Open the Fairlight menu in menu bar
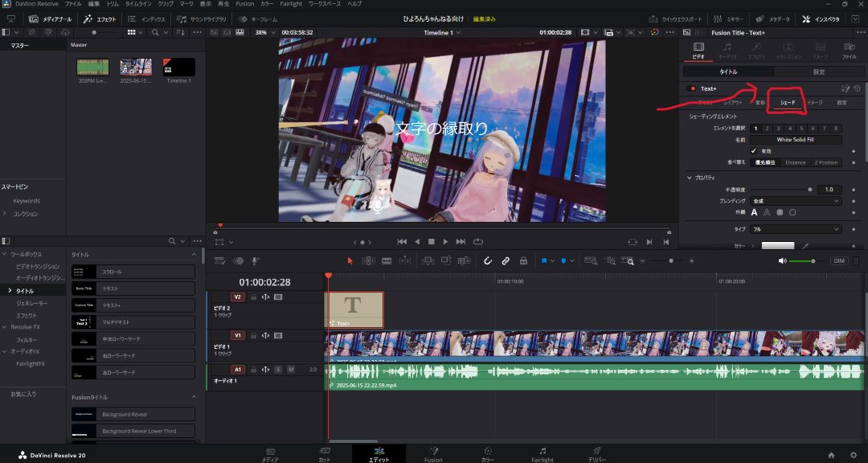The width and height of the screenshot is (868, 463). coord(290,4)
